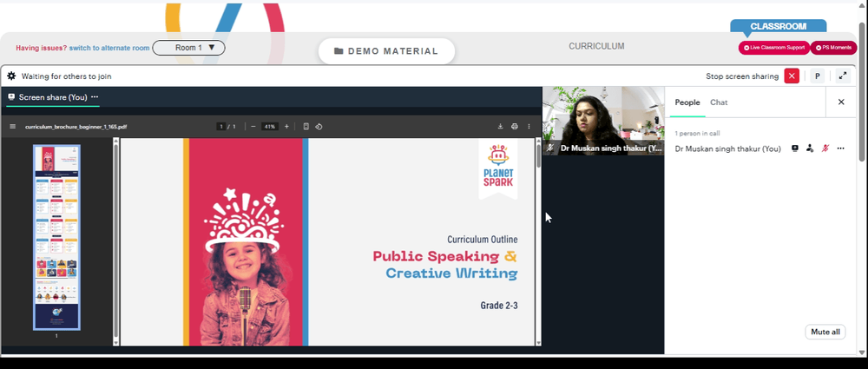Viewport: 868px width, 369px height.
Task: Toggle the screen share icon beside Dr Muskan
Action: click(795, 148)
